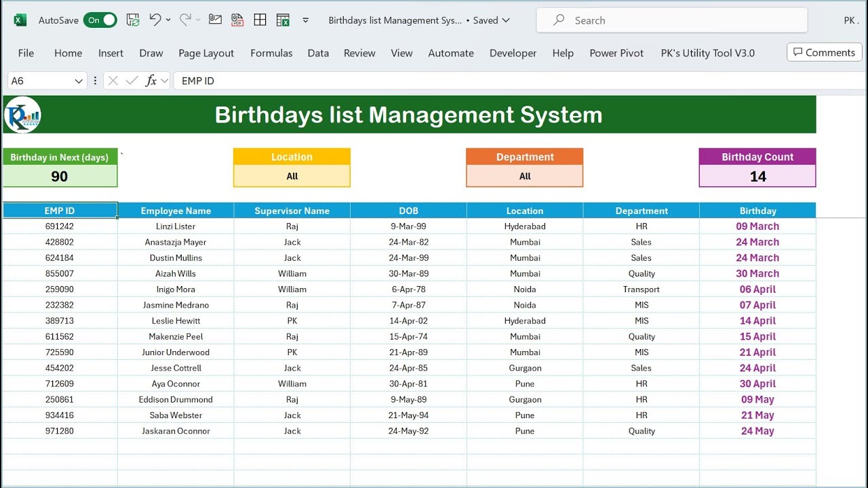Open the File menu
This screenshot has width=868, height=488.
tap(26, 53)
